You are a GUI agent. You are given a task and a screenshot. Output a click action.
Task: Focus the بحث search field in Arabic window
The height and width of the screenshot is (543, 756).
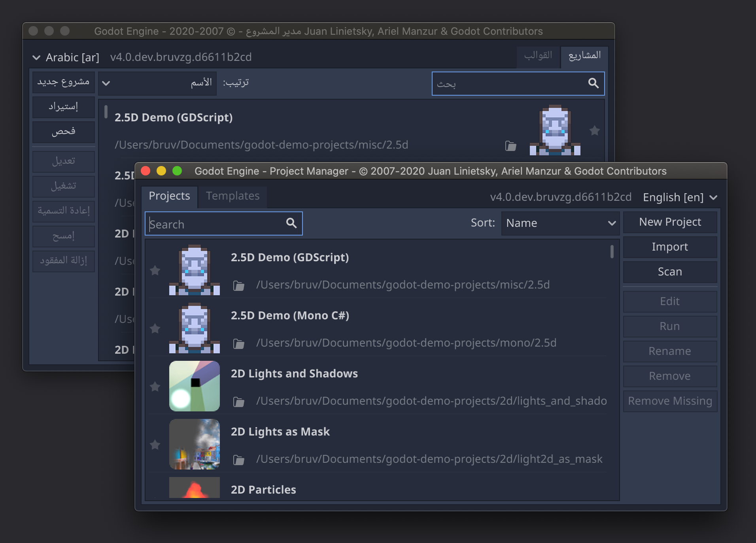518,83
